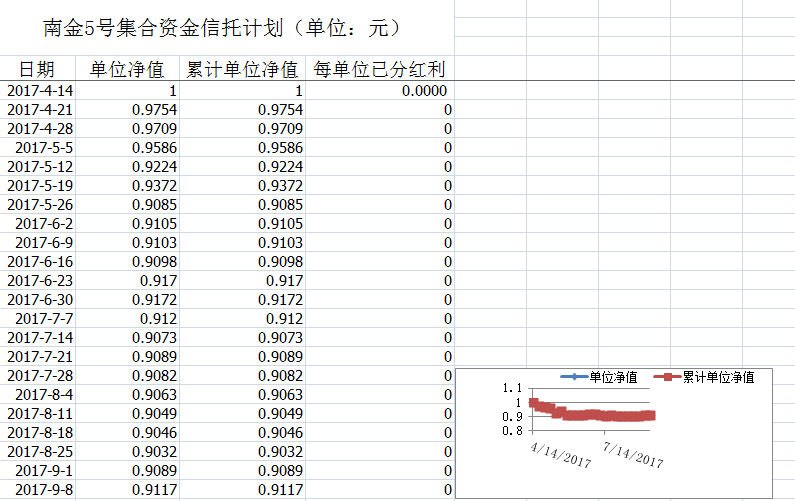Screen dimensions: 795x501
Task: Click the 单位净值 column header cell
Action: pyautogui.click(x=128, y=69)
